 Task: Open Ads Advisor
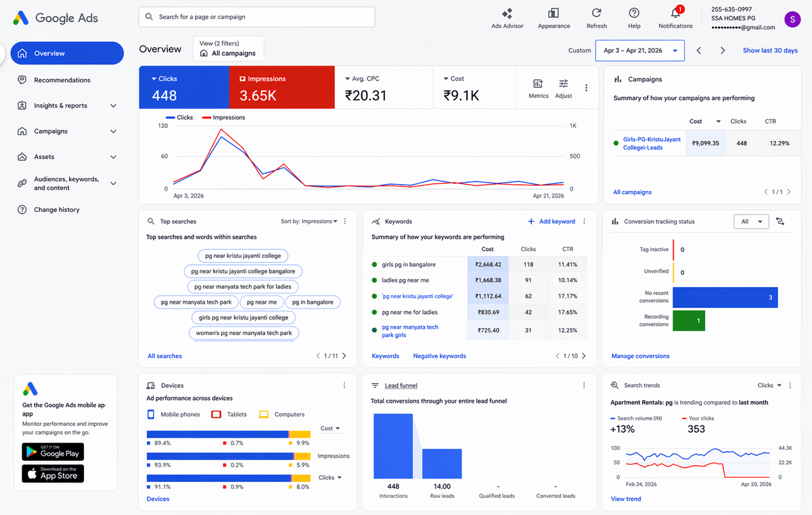(x=507, y=18)
